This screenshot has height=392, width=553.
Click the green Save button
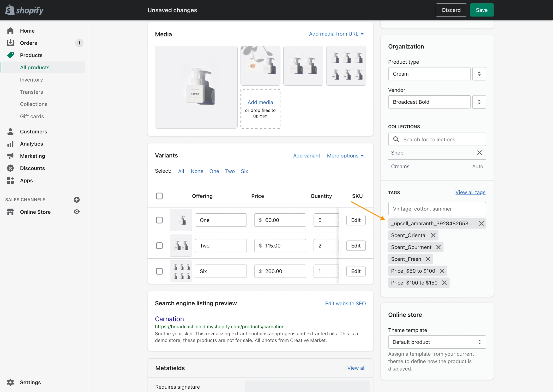pos(481,10)
